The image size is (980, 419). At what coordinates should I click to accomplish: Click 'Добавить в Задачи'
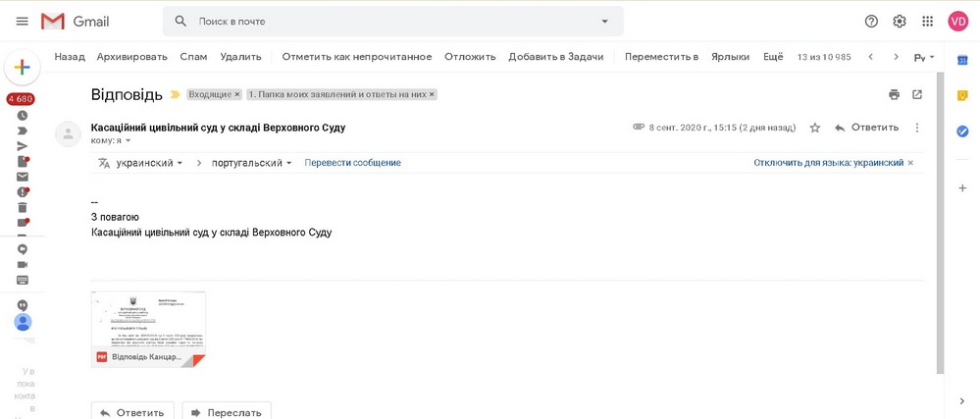pyautogui.click(x=555, y=57)
